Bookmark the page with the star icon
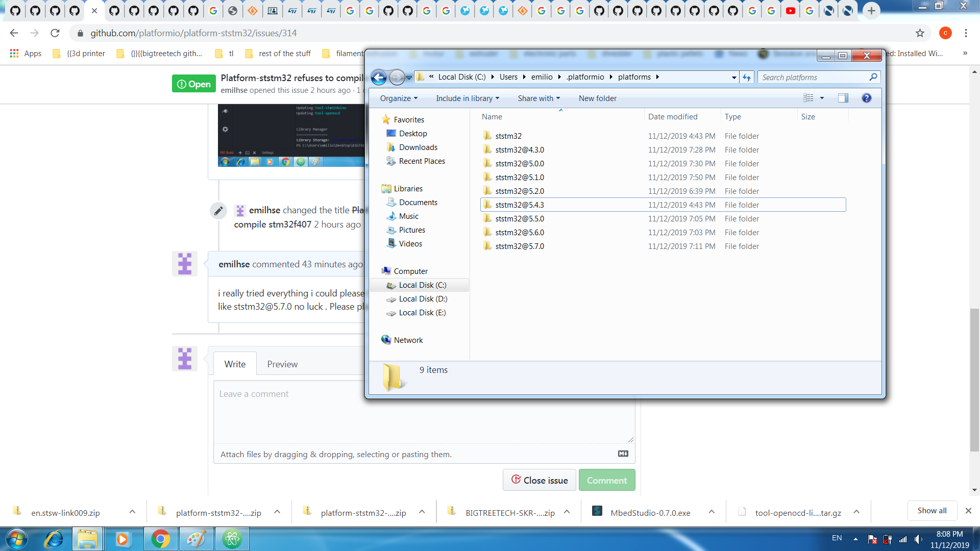Image resolution: width=980 pixels, height=551 pixels. pyautogui.click(x=920, y=33)
